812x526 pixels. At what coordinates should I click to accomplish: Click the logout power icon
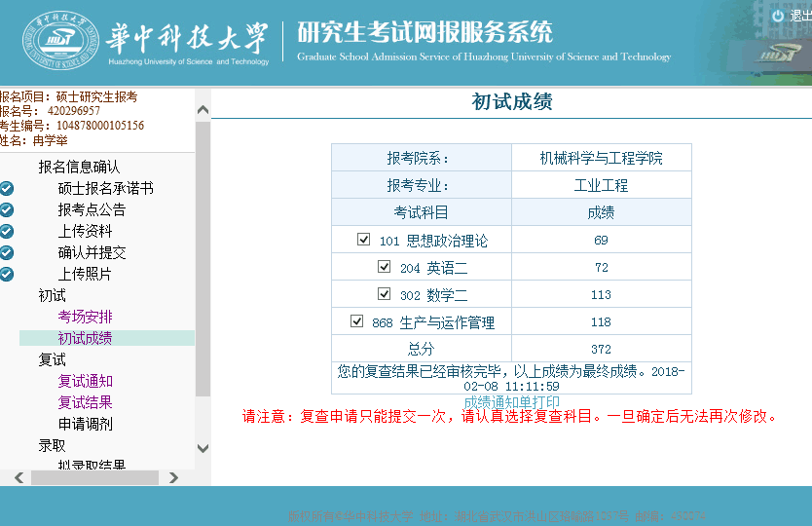point(778,16)
